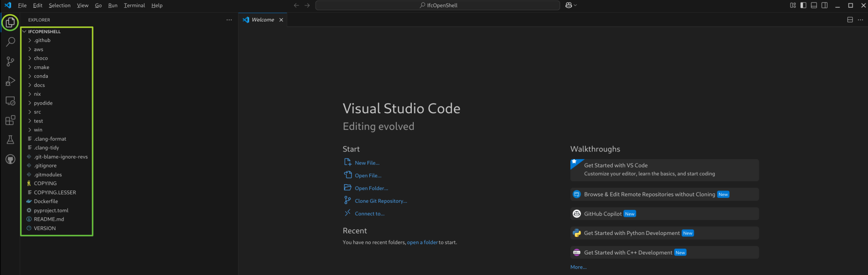Open the Terminal menu

click(x=134, y=5)
